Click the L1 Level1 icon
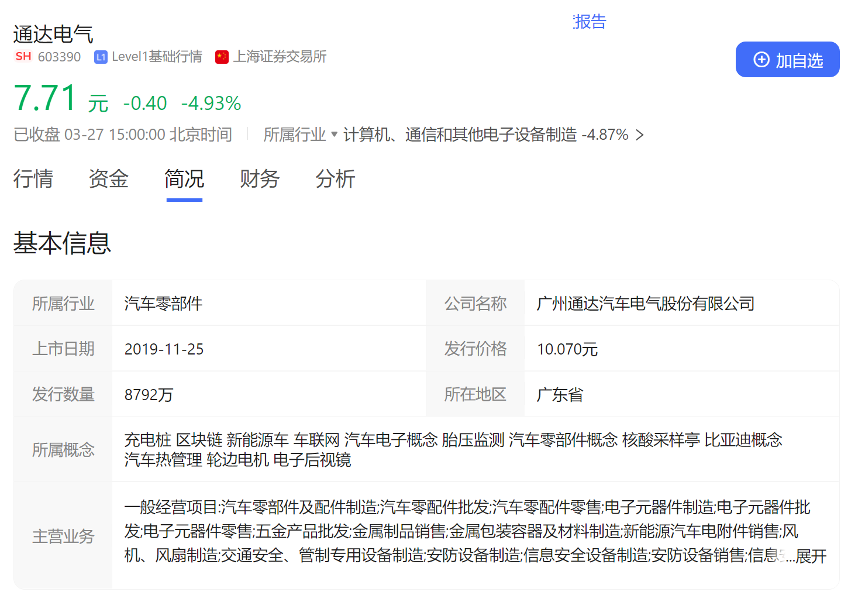The height and width of the screenshot is (616, 865). point(101,57)
